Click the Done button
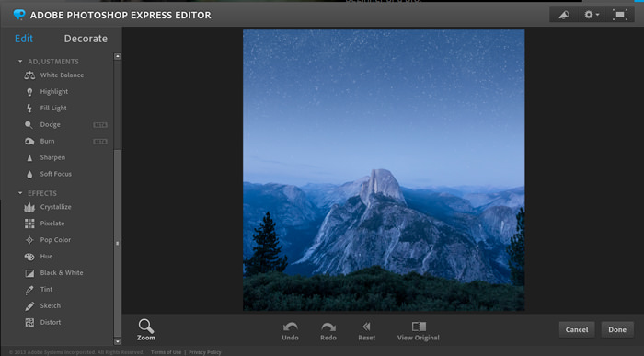Screen dimensions: 644x356 click(617, 329)
